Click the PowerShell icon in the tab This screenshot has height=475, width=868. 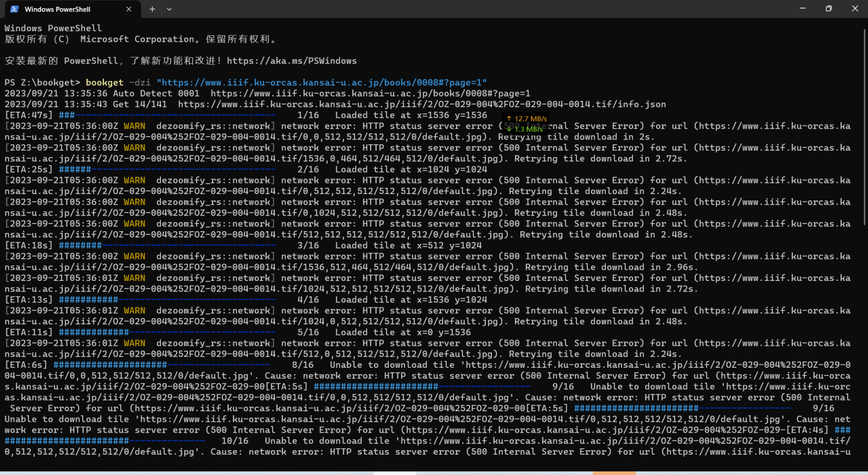(x=14, y=9)
